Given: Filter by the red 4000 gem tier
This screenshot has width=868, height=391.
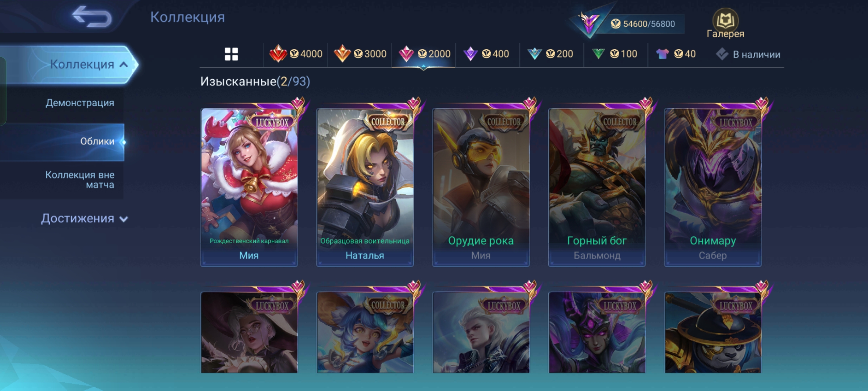Looking at the screenshot, I should coord(295,54).
